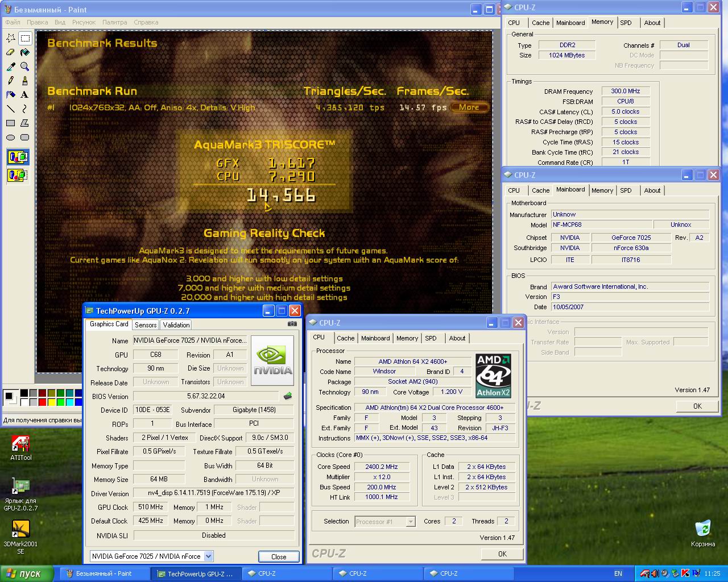728x582 pixels.
Task: Open Cache tab in front CPU-Z window
Action: [345, 338]
